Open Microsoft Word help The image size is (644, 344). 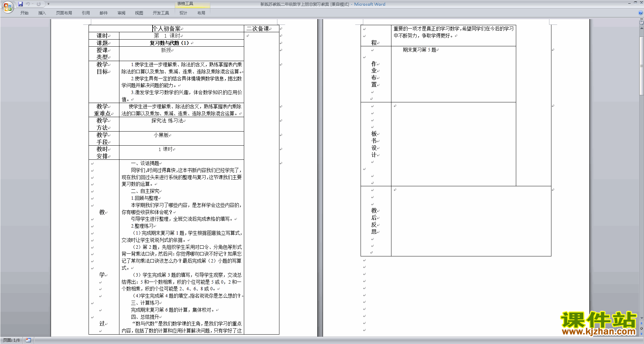[641, 13]
